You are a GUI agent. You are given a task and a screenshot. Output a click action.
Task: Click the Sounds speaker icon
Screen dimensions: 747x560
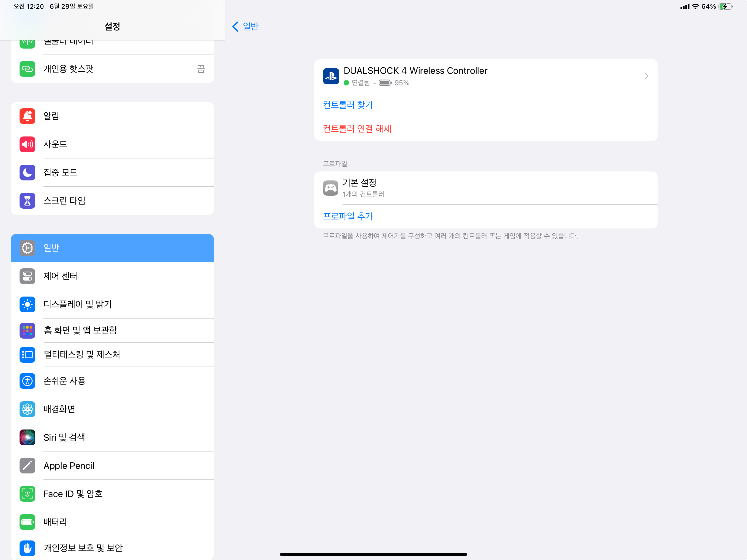coord(27,144)
